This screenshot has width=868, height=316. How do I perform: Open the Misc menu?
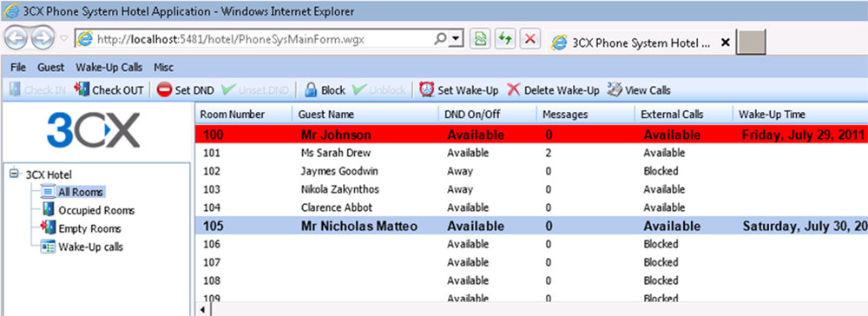[x=163, y=68]
